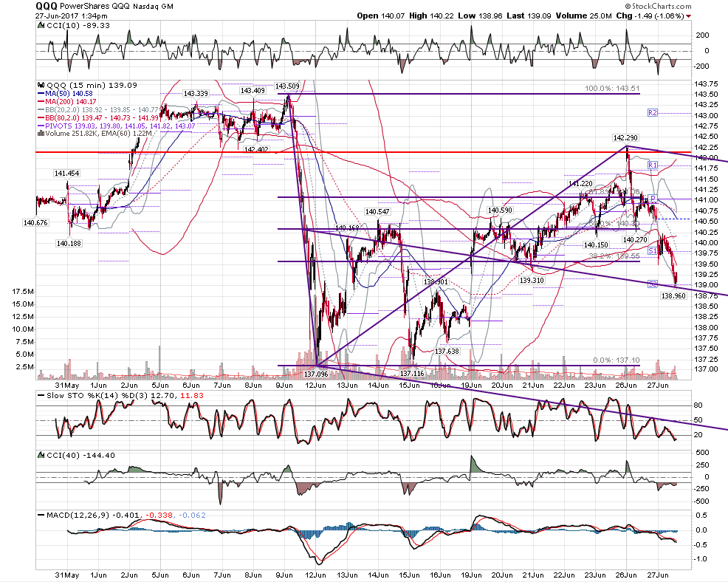
Task: Click the red down arrow after Chg
Action: (x=689, y=16)
